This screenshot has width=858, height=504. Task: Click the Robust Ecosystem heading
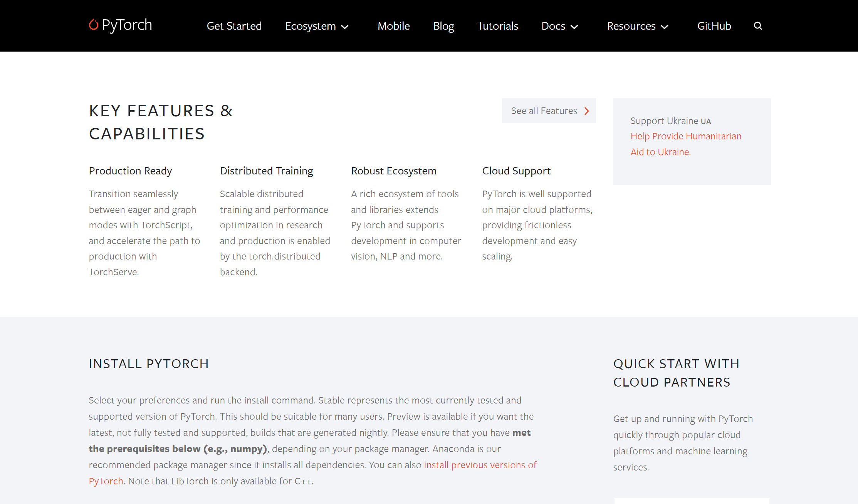tap(394, 171)
